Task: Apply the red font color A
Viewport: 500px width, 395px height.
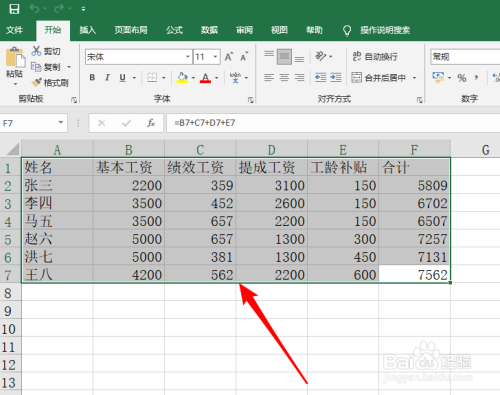Action: (205, 78)
